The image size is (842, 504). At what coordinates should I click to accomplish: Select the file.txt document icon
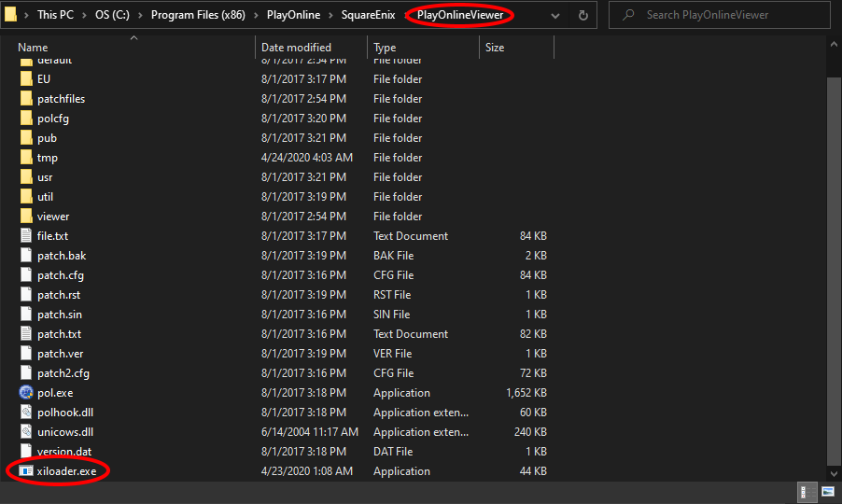coord(26,236)
